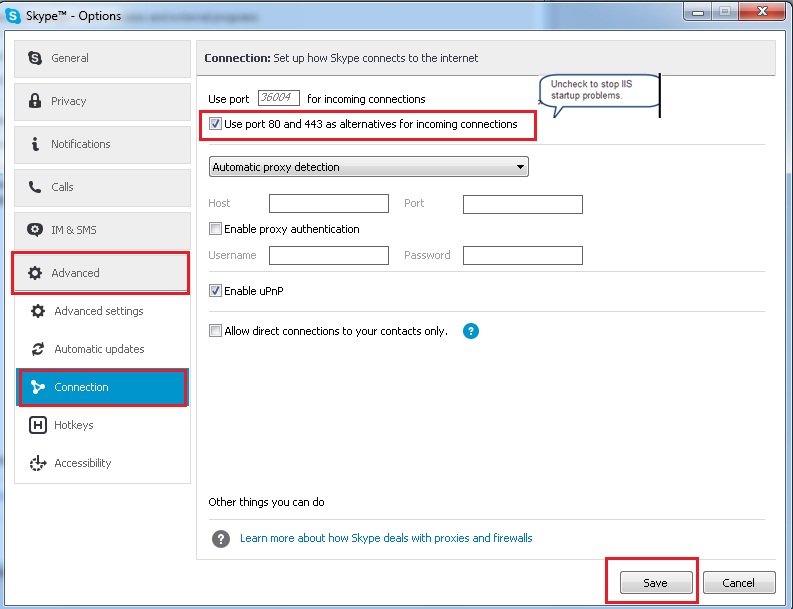Click the Skype logo in title bar
This screenshot has height=609, width=793.
pos(12,16)
